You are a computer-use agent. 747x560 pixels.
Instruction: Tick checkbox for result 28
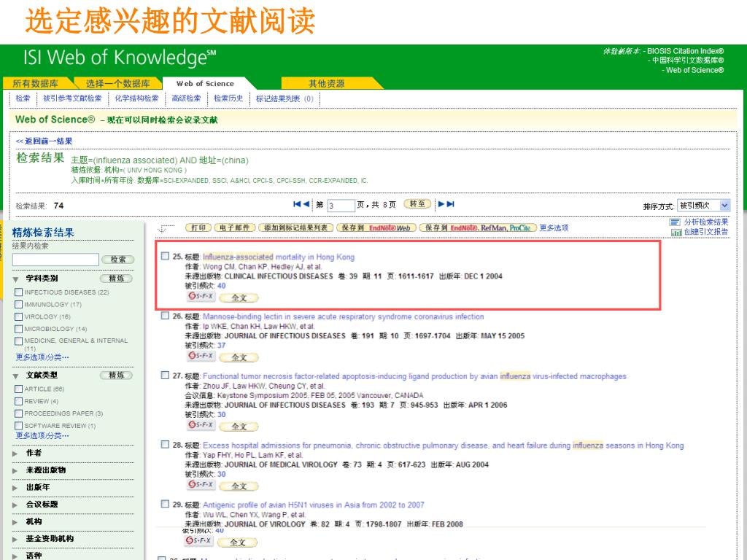point(165,444)
